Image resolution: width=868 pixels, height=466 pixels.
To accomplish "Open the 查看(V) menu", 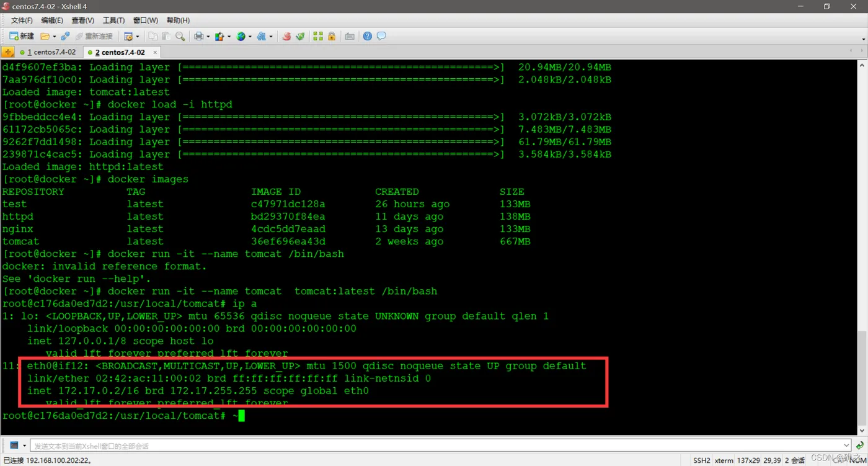I will (x=82, y=20).
